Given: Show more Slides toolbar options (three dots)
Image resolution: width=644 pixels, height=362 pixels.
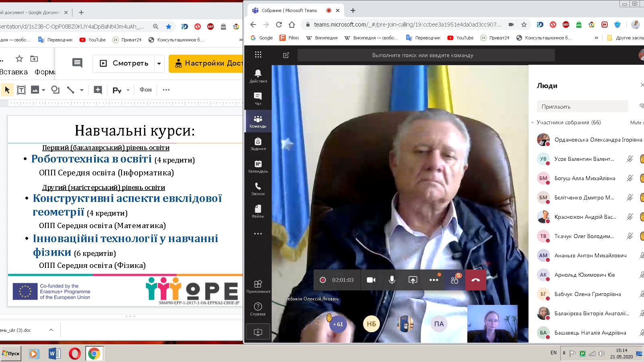Looking at the screenshot, I should point(166,90).
